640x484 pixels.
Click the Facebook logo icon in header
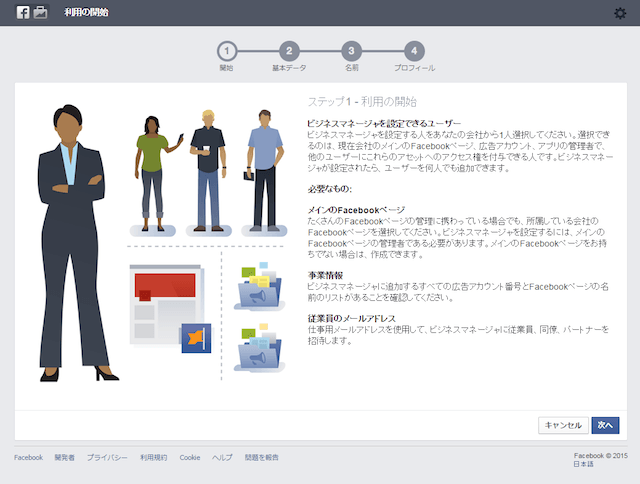[23, 12]
